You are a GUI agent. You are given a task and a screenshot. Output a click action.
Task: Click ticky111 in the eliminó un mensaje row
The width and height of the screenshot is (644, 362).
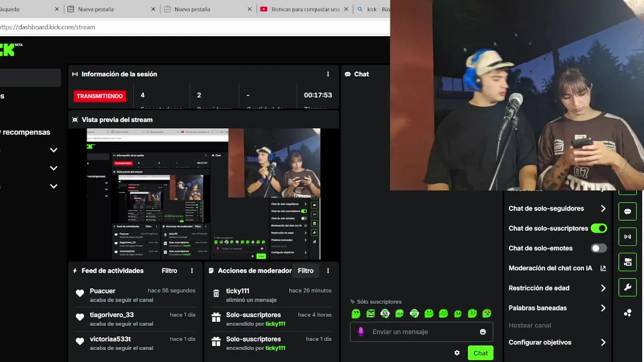coord(237,291)
